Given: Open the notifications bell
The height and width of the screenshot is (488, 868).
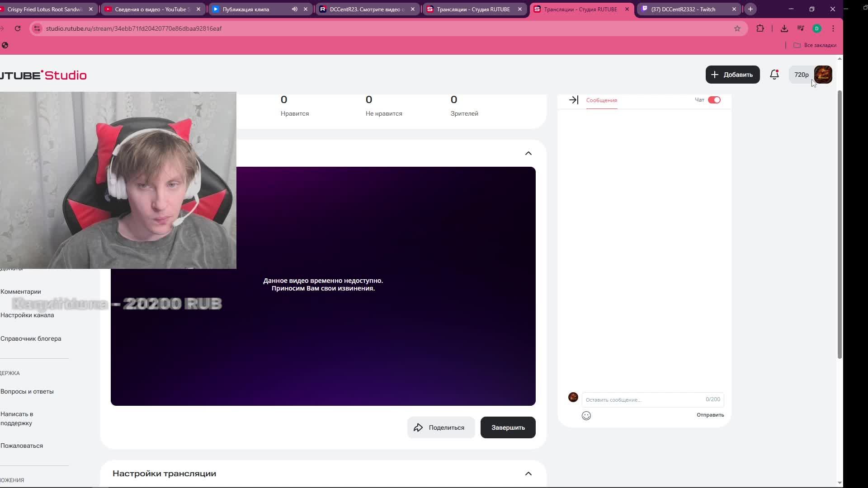Looking at the screenshot, I should click(x=774, y=75).
